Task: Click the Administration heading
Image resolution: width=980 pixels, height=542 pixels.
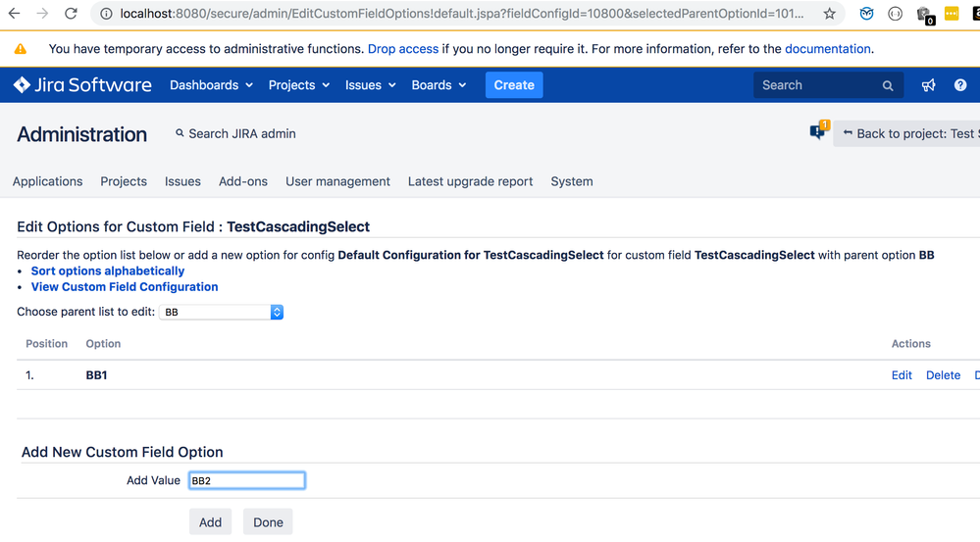Action: click(81, 134)
